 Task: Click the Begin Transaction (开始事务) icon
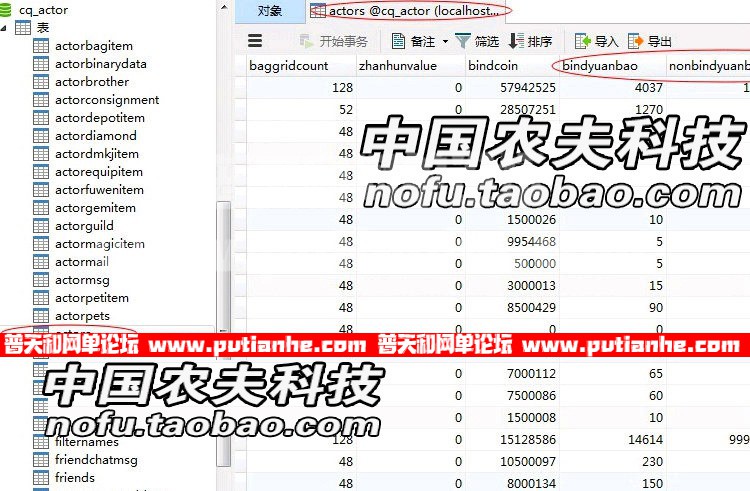[x=306, y=41]
